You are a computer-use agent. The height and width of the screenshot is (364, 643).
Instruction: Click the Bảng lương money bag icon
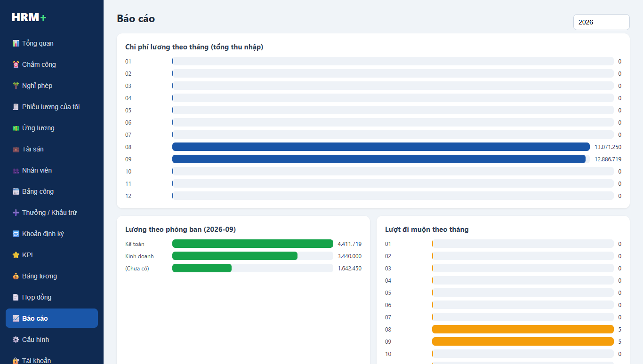coord(16,276)
